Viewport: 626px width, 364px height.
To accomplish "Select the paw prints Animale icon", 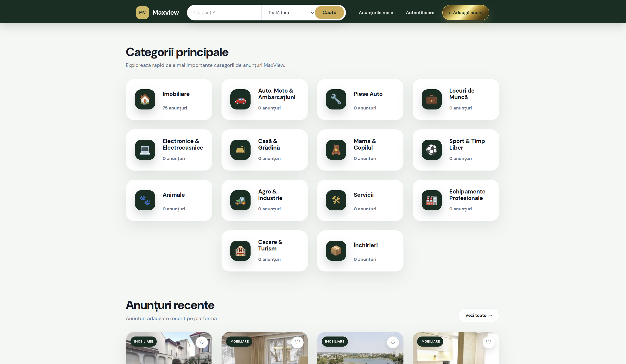I will click(x=145, y=200).
